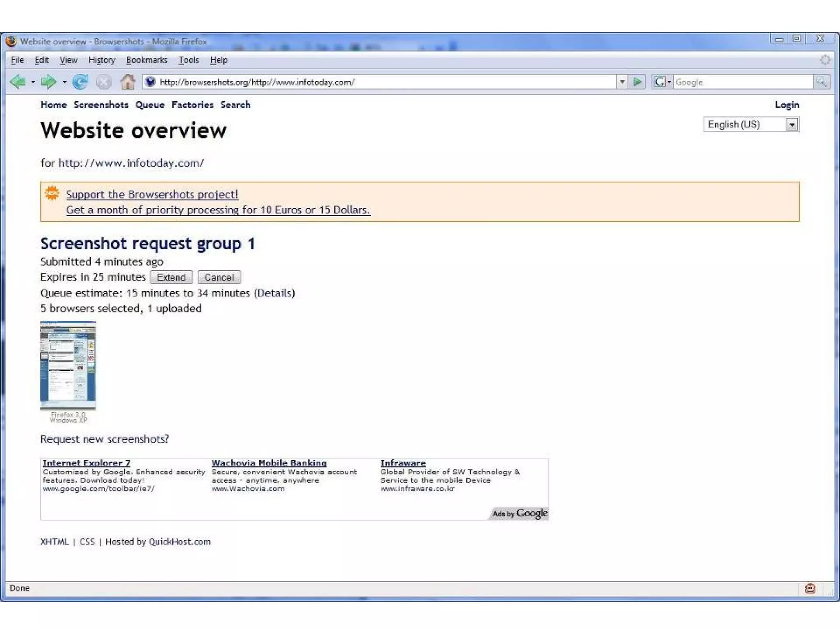840x630 pixels.
Task: Click the orange New starburst icon
Action: coord(52,193)
